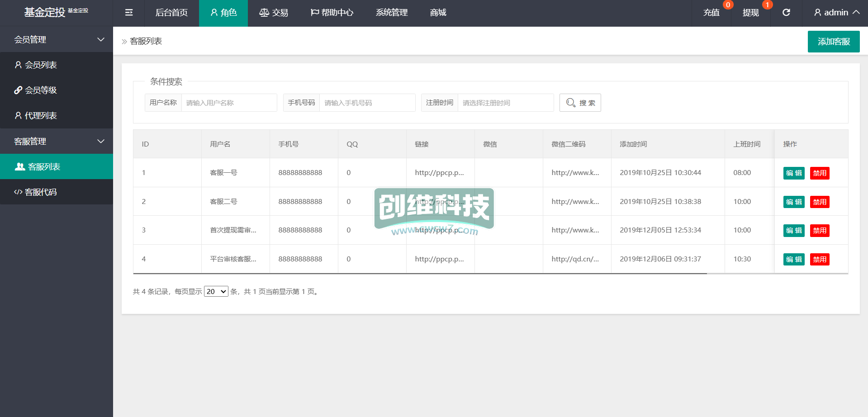
Task: Click the 提现 notification badge
Action: (767, 5)
